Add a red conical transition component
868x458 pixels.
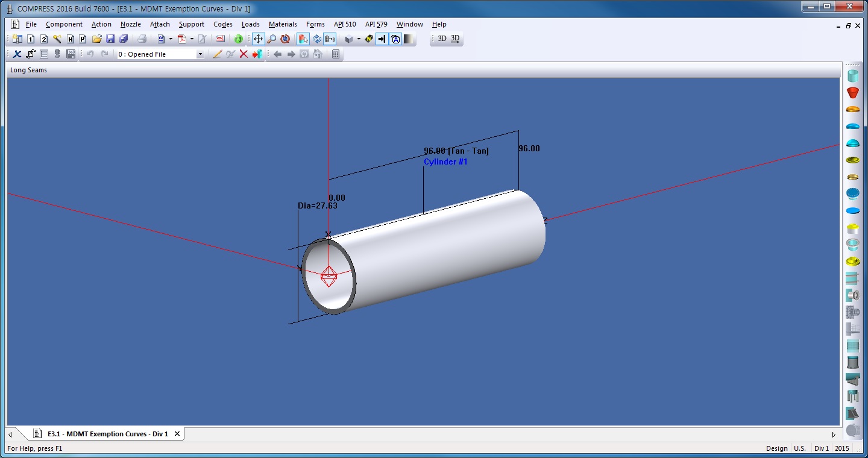coord(852,93)
